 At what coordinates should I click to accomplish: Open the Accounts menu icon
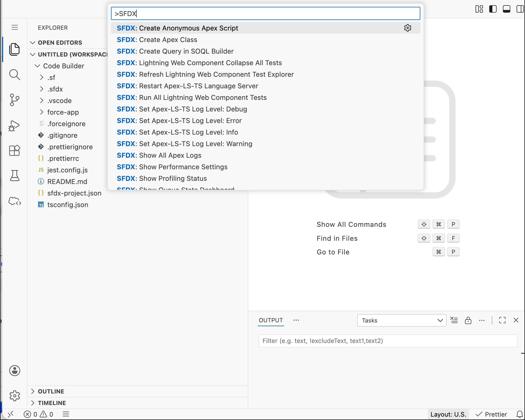pyautogui.click(x=14, y=371)
